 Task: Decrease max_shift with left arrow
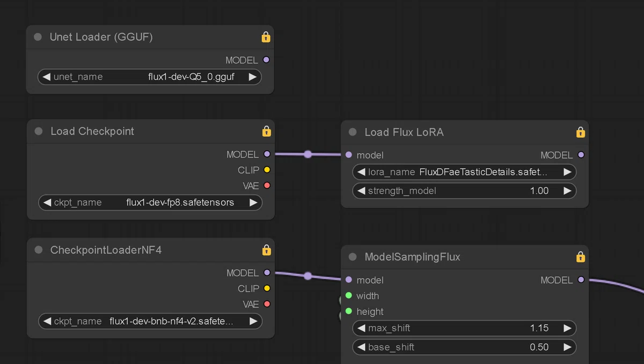[x=361, y=328]
